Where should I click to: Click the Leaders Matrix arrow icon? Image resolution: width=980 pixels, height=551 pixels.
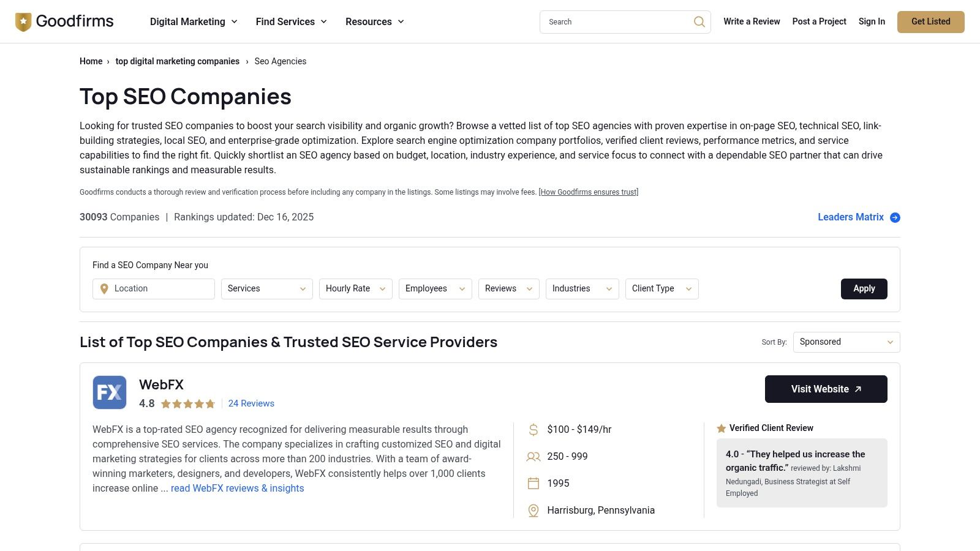point(895,217)
